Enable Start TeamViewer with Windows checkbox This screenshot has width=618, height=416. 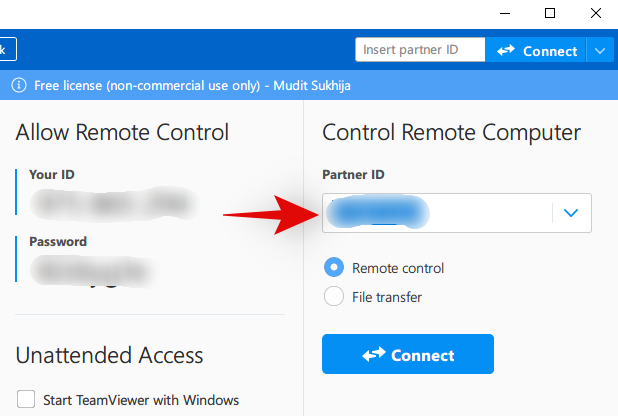point(27,400)
